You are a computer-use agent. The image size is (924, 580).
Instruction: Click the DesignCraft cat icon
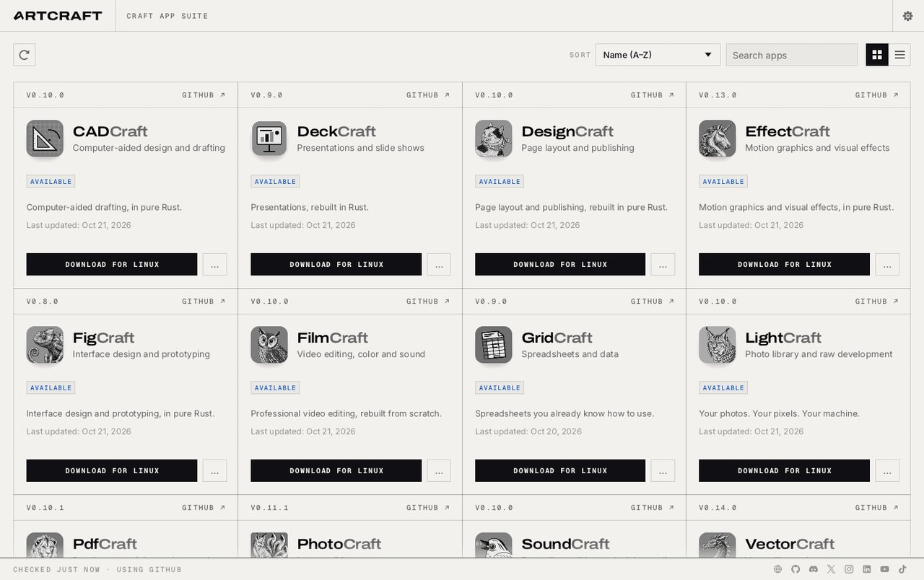[x=494, y=139]
